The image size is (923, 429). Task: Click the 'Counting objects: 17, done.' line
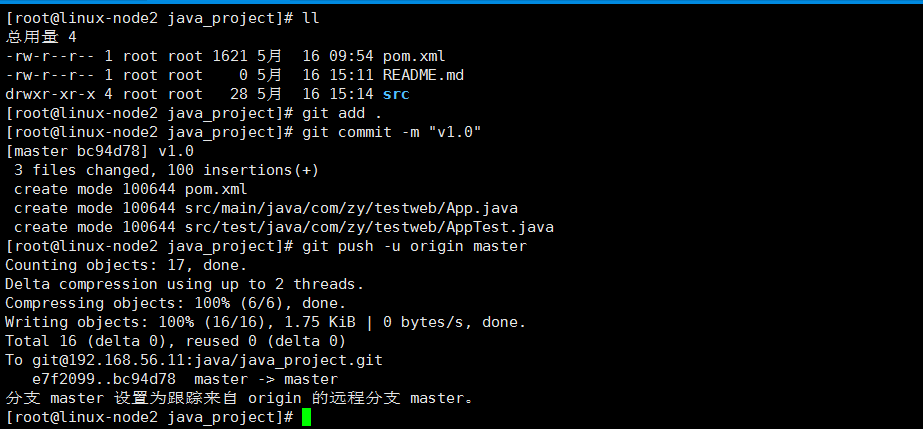click(125, 265)
